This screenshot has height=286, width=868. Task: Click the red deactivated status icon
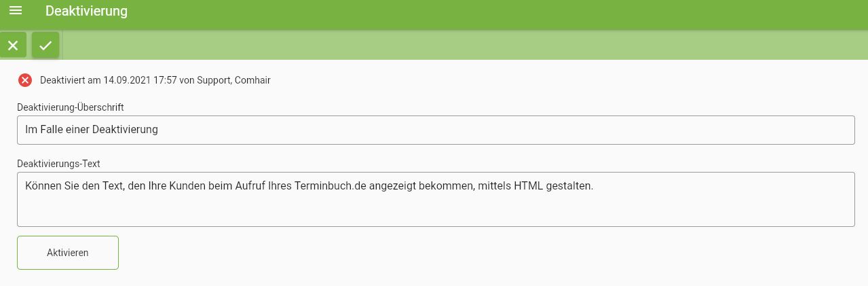point(25,80)
